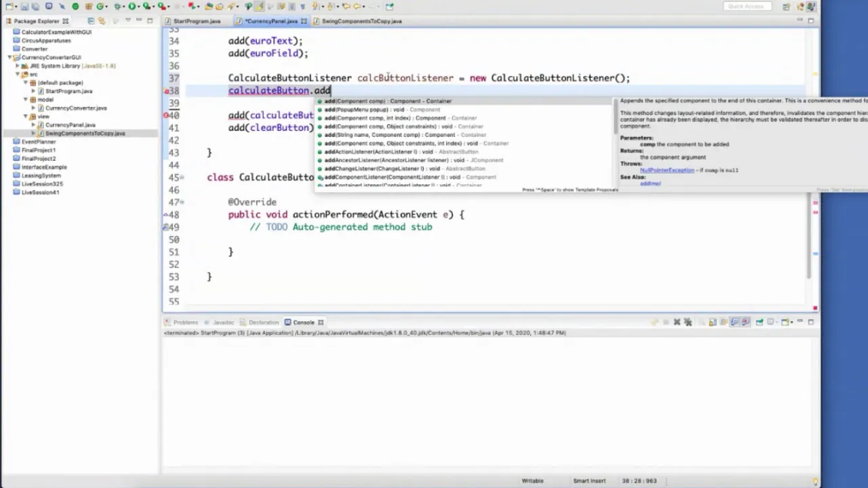Click the NullPointerException link in the Javadoc popup

click(667, 170)
